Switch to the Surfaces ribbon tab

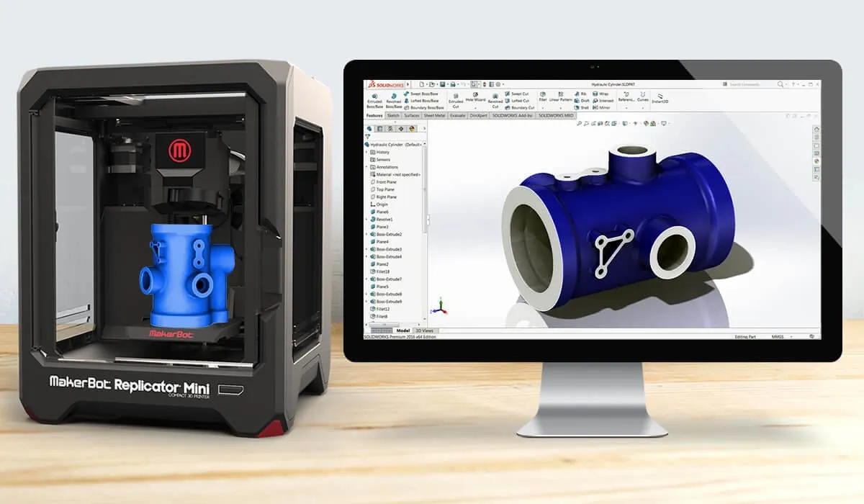(x=412, y=115)
